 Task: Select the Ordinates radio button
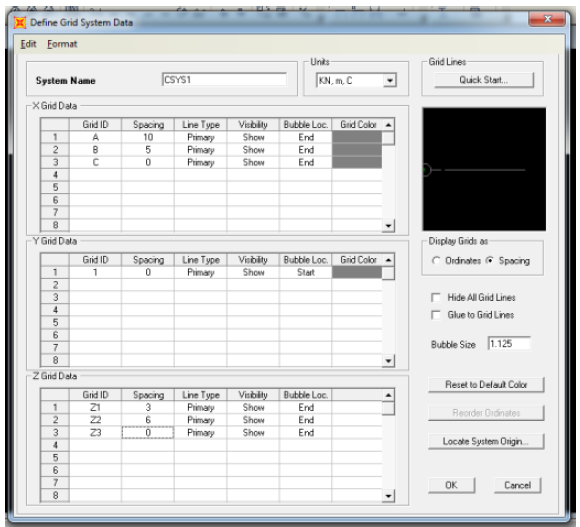436,261
